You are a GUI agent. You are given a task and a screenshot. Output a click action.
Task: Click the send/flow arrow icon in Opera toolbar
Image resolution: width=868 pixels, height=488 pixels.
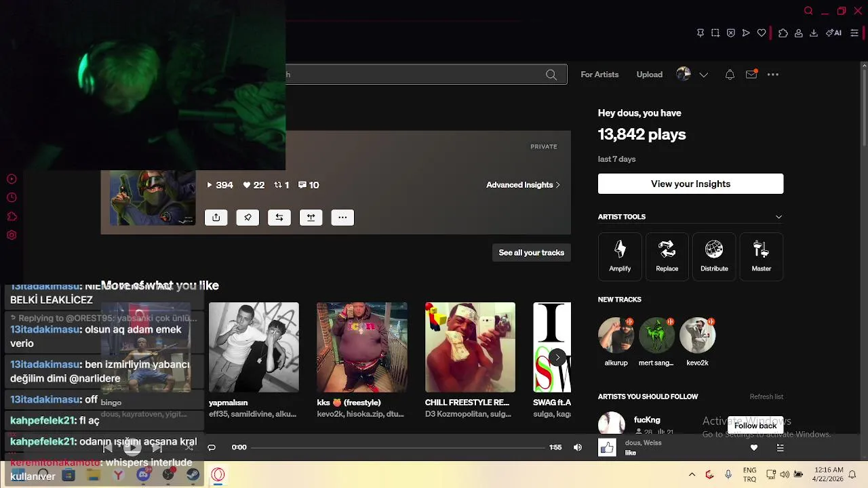[x=746, y=33]
